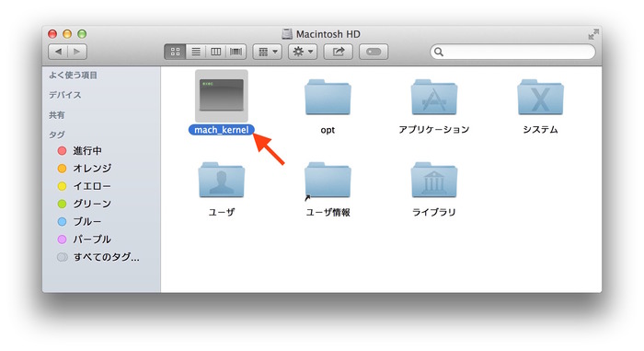Click the Macintosh HD disk title icon
Viewport: 644px width, 351px height.
pos(287,34)
